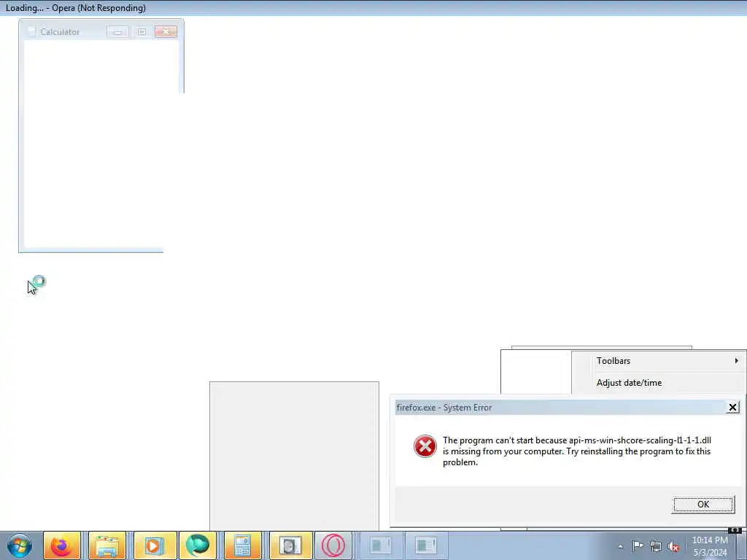Click the 'Calculator' title text
This screenshot has height=560, width=747.
60,32
